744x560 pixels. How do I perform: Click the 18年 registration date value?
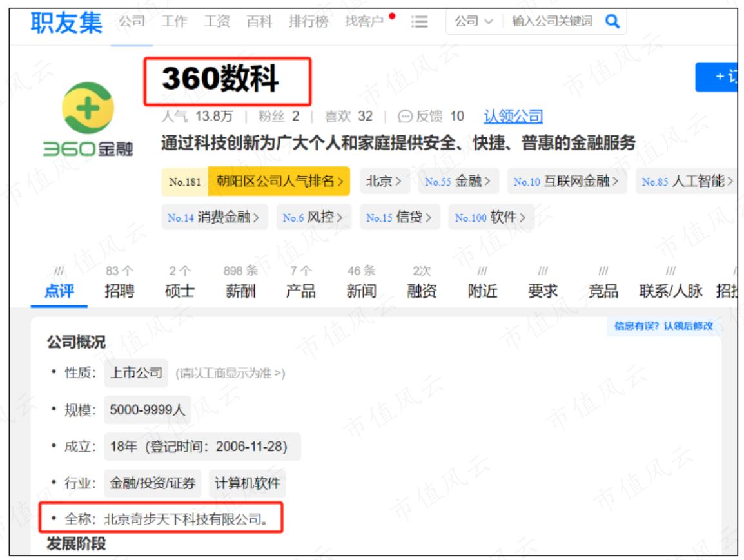click(x=202, y=447)
